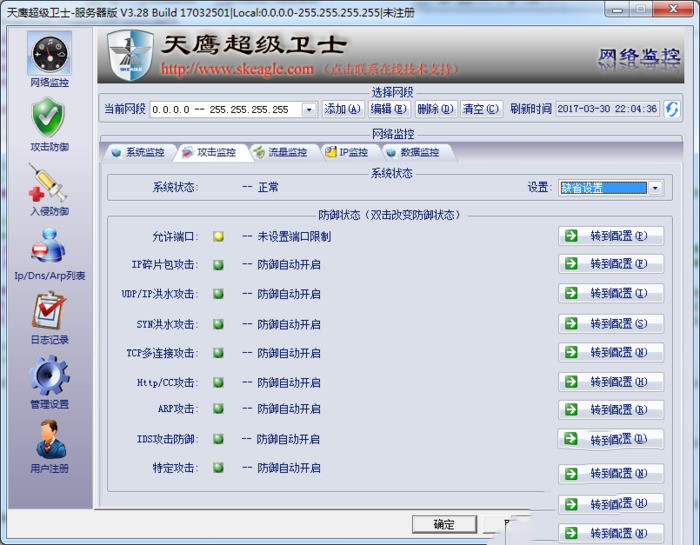The height and width of the screenshot is (545, 700).
Task: Open the Ip/Dns/Arp列表 sidebar icon
Action: [49, 245]
